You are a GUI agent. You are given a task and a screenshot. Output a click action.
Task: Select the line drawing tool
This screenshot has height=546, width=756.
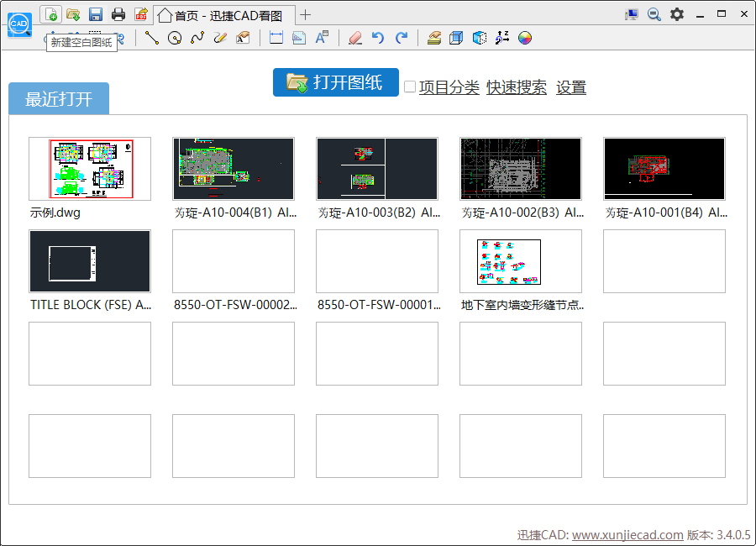pos(152,38)
